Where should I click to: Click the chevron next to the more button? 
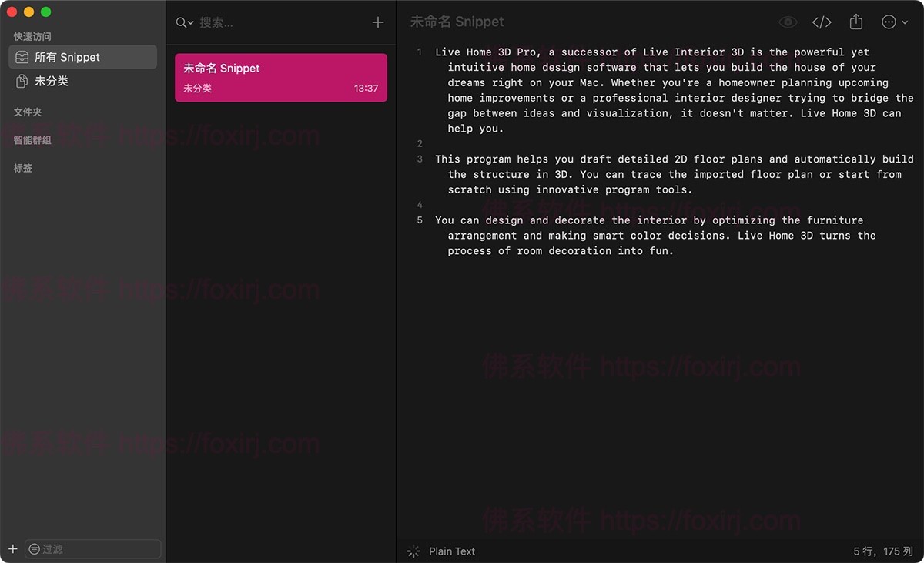[906, 22]
